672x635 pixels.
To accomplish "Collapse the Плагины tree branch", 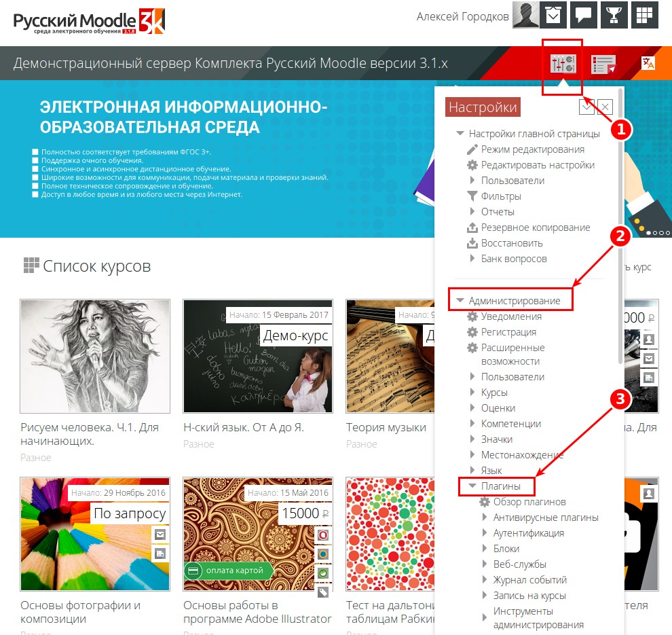I will pos(472,486).
